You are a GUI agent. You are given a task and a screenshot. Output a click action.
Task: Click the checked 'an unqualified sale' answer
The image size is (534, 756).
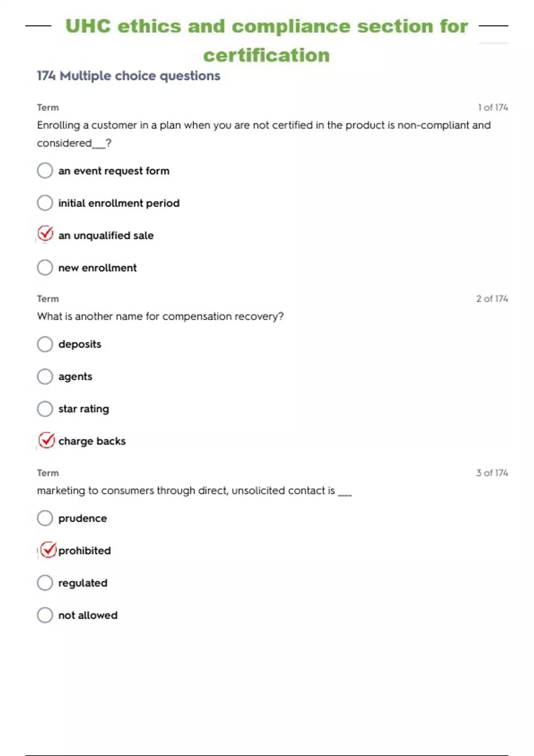pos(45,234)
